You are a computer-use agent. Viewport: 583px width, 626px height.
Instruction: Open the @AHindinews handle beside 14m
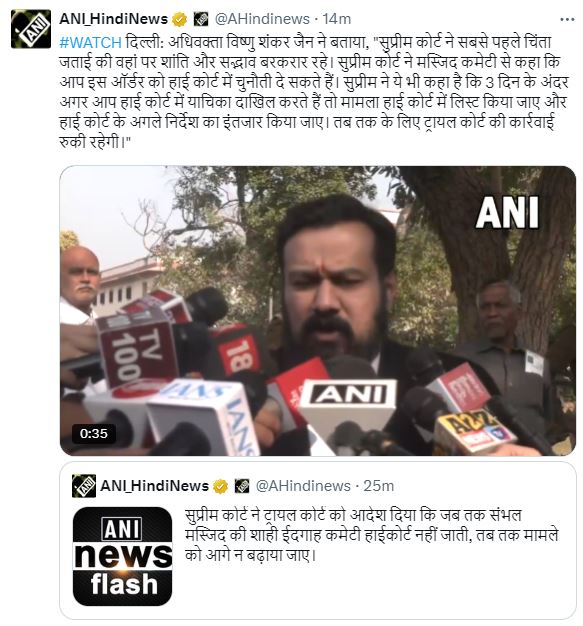(262, 19)
